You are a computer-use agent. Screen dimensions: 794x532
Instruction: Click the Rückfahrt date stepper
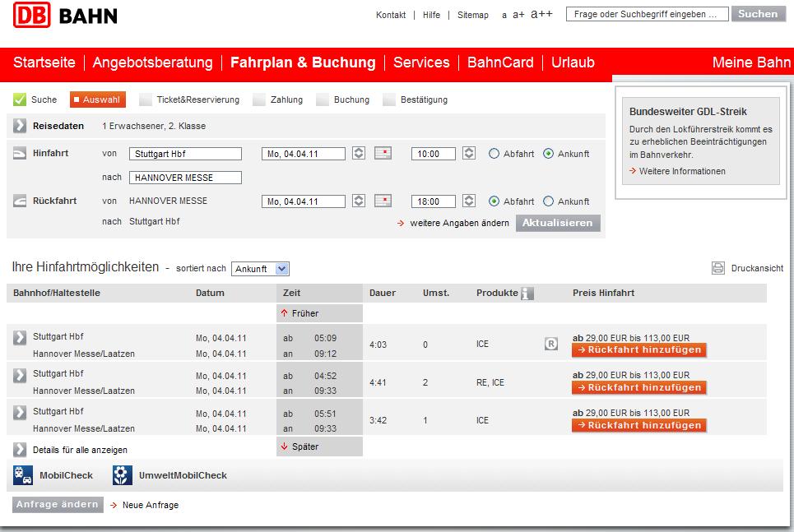tap(359, 201)
